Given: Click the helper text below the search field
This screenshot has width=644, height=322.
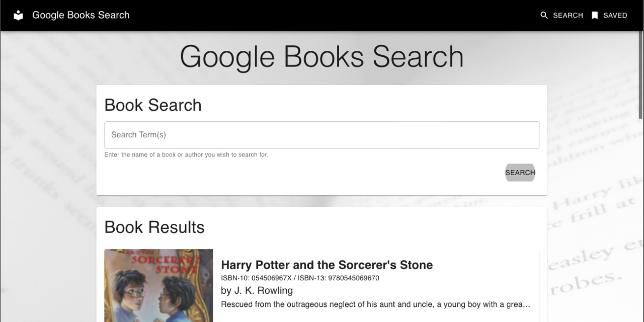Looking at the screenshot, I should 186,155.
